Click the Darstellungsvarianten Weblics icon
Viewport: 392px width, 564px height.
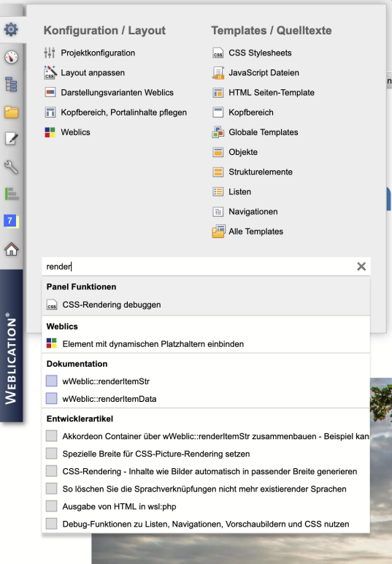[x=50, y=93]
